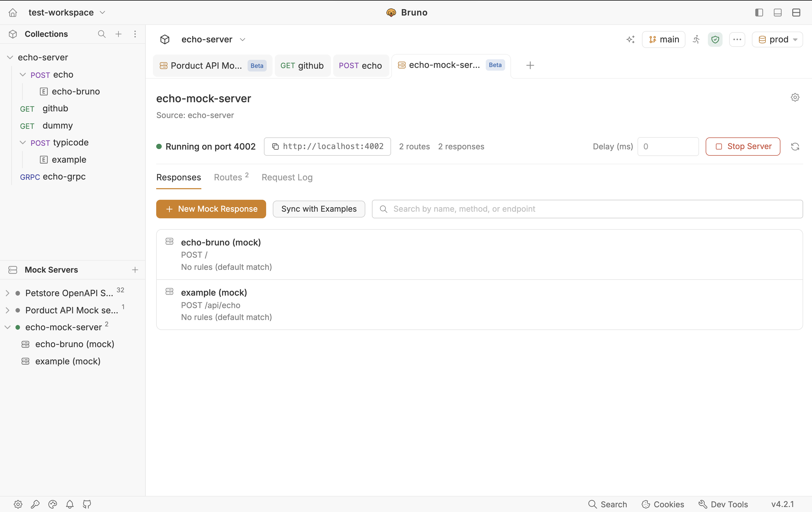Open the theme palette icon
This screenshot has height=512, width=812.
coord(53,504)
